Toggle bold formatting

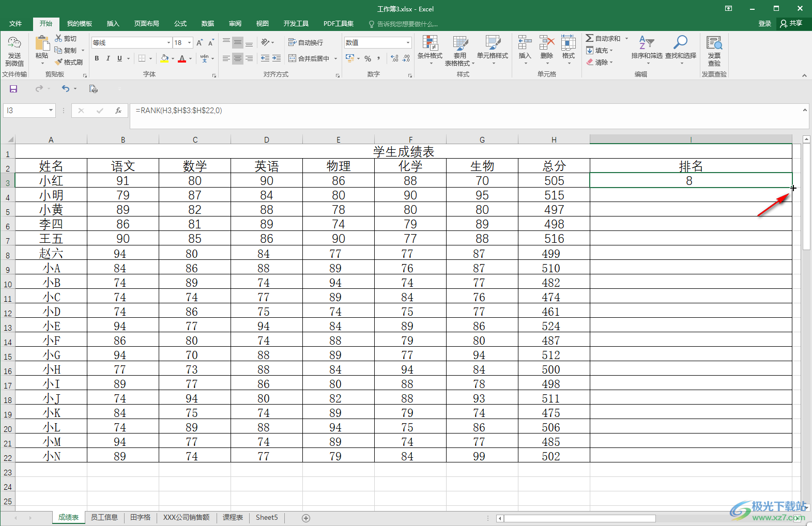pyautogui.click(x=97, y=58)
